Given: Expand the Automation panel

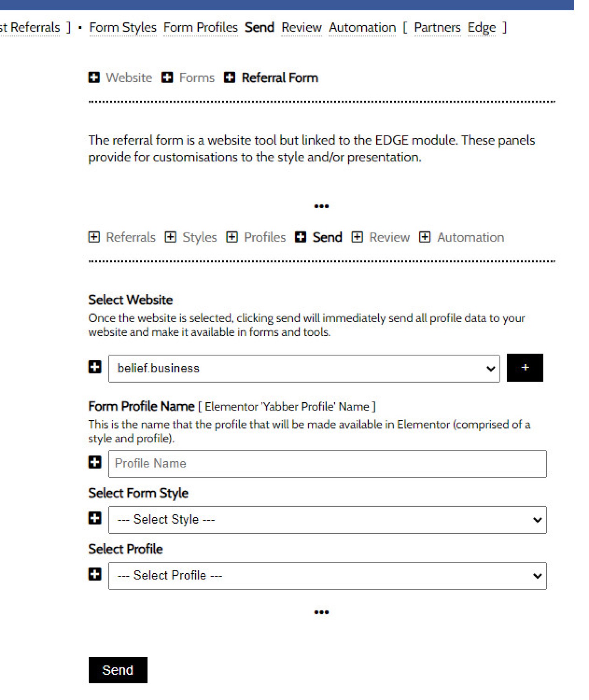Looking at the screenshot, I should pos(462,237).
